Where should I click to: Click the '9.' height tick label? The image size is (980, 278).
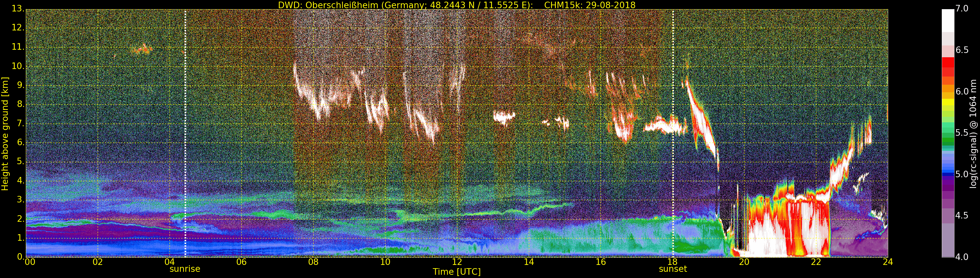(21, 85)
